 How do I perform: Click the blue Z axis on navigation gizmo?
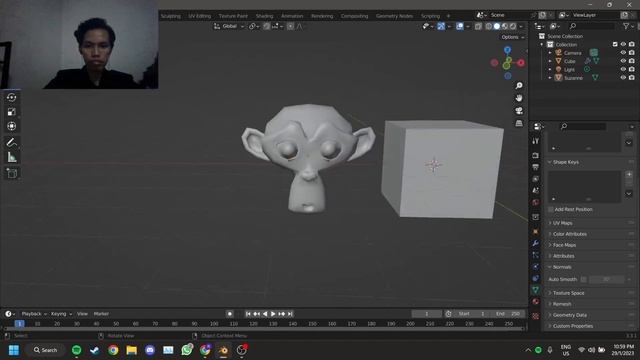pos(507,50)
